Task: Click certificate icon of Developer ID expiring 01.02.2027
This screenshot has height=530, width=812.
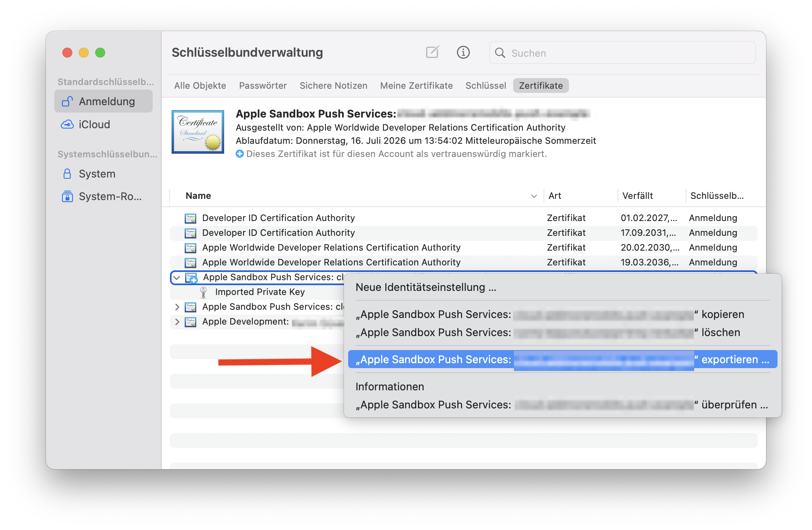Action: pos(190,218)
